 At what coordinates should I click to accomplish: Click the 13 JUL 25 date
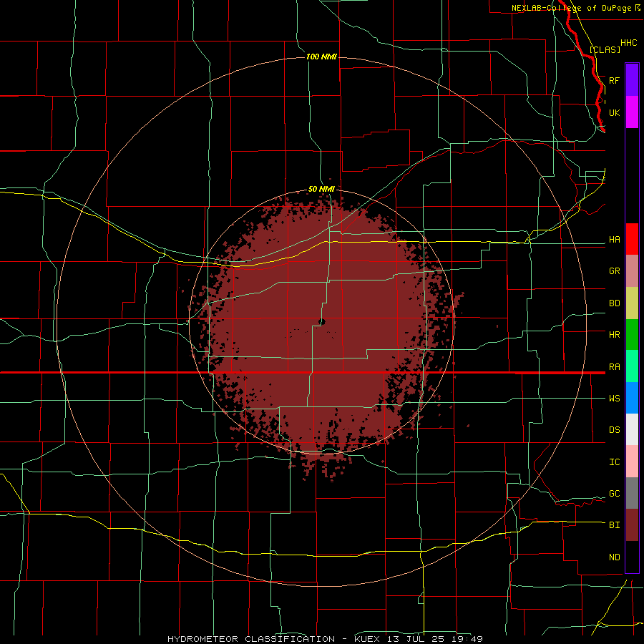(x=414, y=639)
